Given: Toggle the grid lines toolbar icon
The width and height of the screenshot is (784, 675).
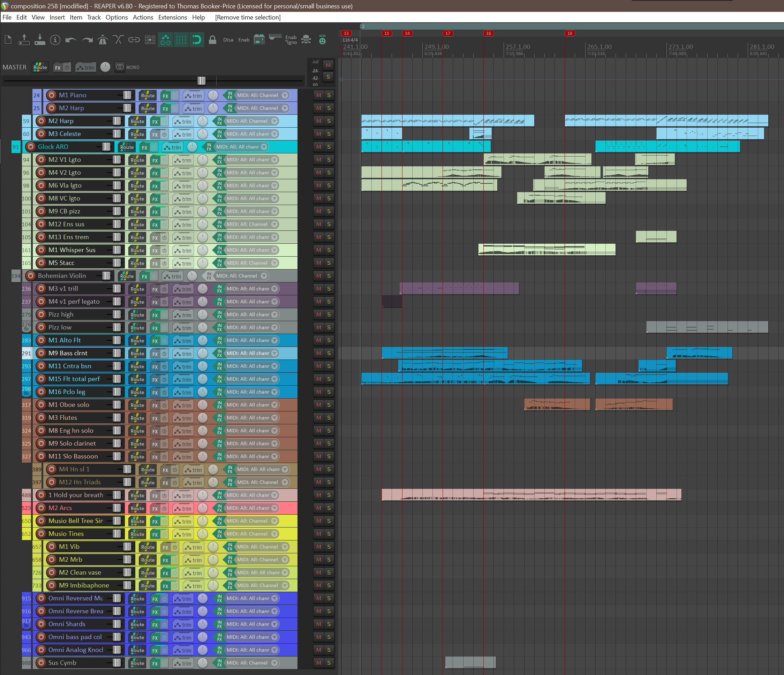Looking at the screenshot, I should click(x=181, y=40).
